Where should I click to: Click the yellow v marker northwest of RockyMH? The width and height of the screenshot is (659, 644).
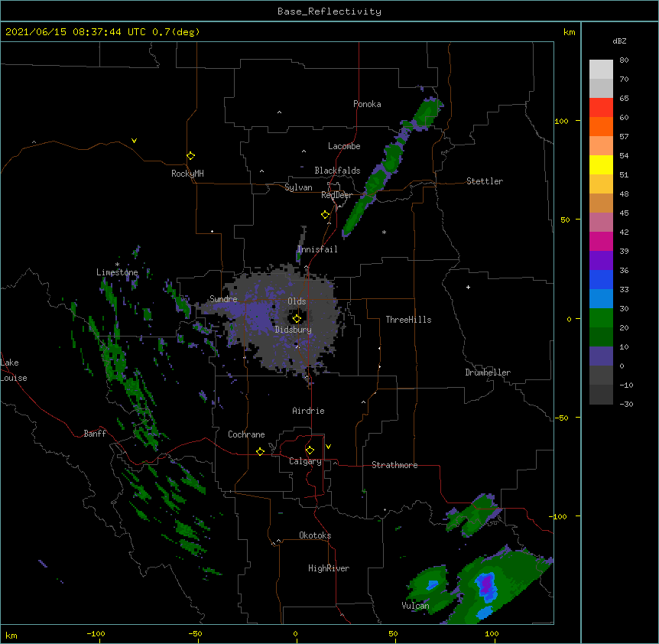coord(134,141)
